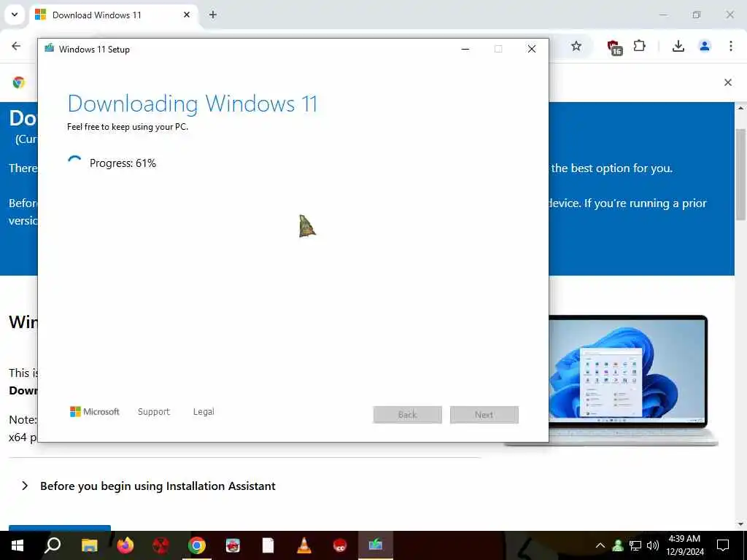This screenshot has height=560, width=747.
Task: Click the Downloading Windows 11 heading
Action: pyautogui.click(x=193, y=104)
